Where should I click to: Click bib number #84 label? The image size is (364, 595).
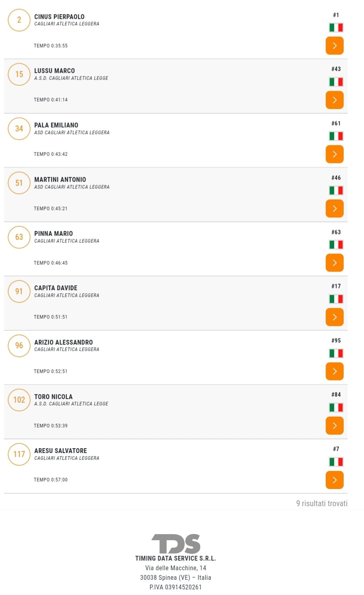coord(336,395)
